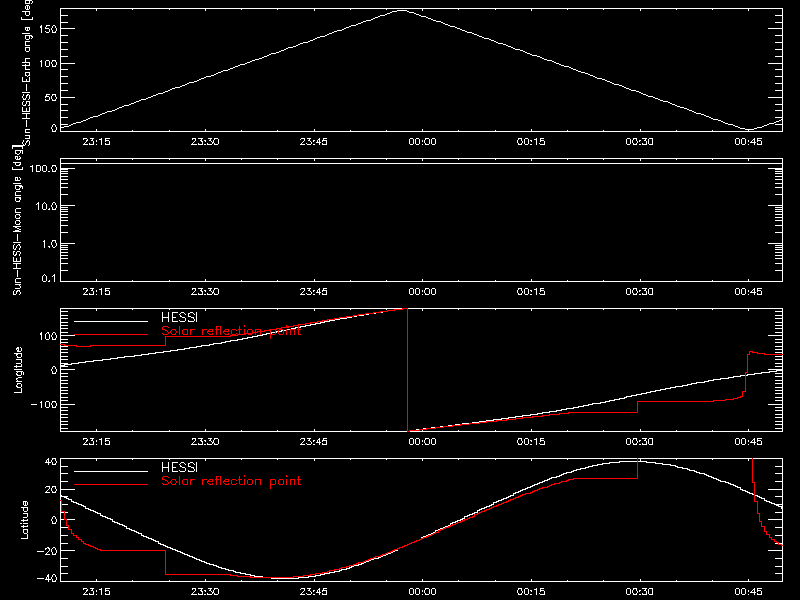
Task: Select the 'HESSI' legend label in Longitude plot
Action: click(179, 317)
